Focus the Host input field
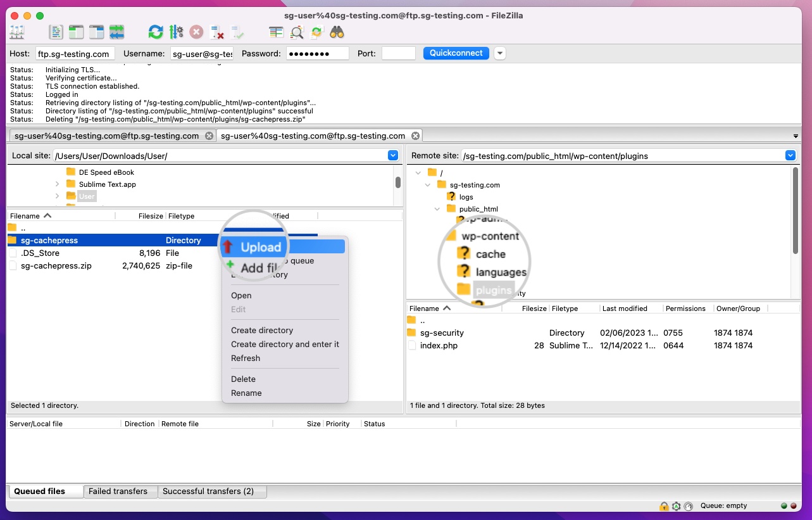The image size is (812, 520). (x=75, y=54)
